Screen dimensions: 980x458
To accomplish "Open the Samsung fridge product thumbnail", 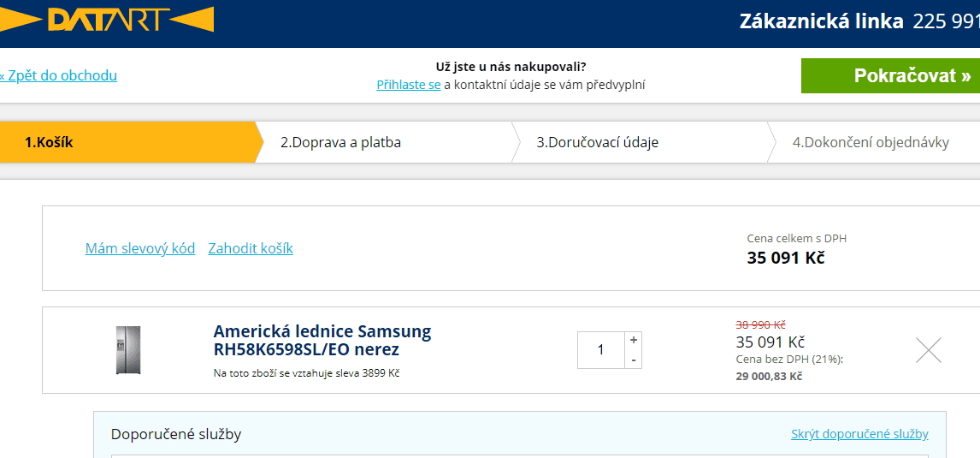I will pyautogui.click(x=128, y=350).
